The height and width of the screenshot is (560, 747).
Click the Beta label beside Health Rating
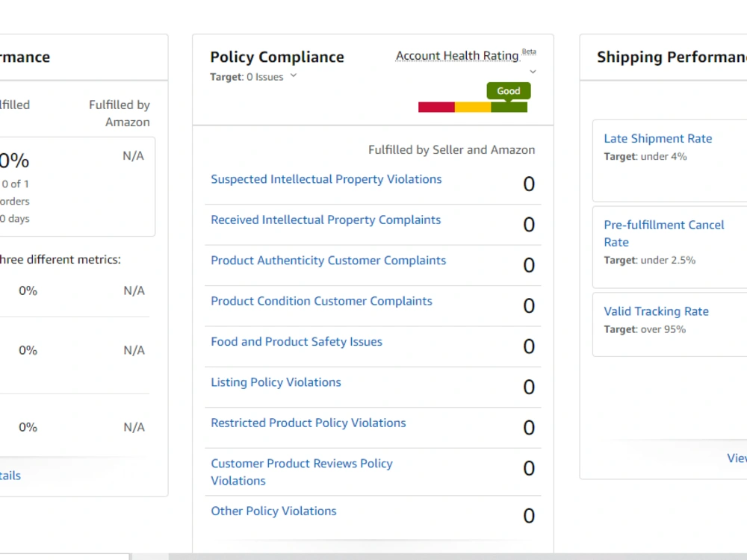click(529, 52)
